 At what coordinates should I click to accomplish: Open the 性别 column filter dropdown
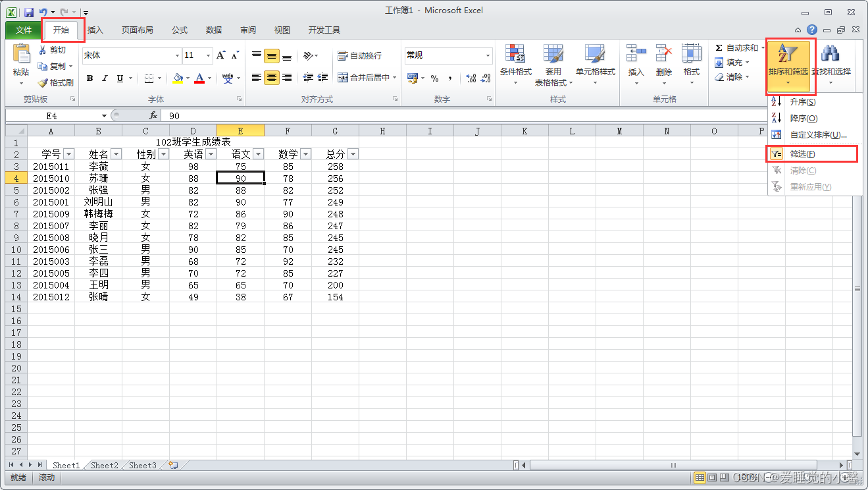pyautogui.click(x=164, y=154)
